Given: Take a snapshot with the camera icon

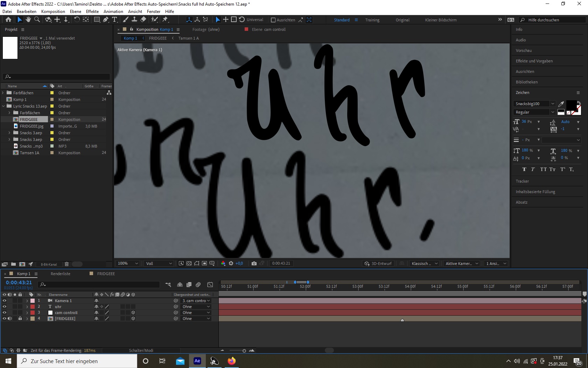Looking at the screenshot, I should pos(254,263).
